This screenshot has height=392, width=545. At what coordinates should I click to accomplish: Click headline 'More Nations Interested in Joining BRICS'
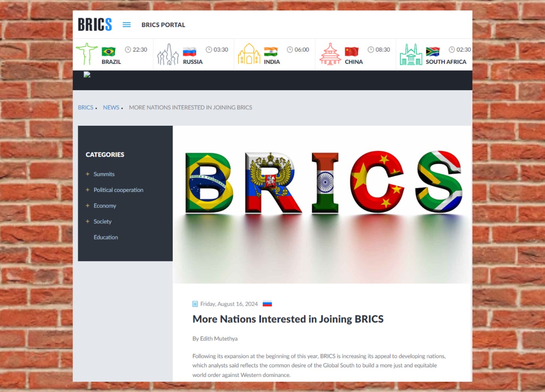[x=288, y=319]
